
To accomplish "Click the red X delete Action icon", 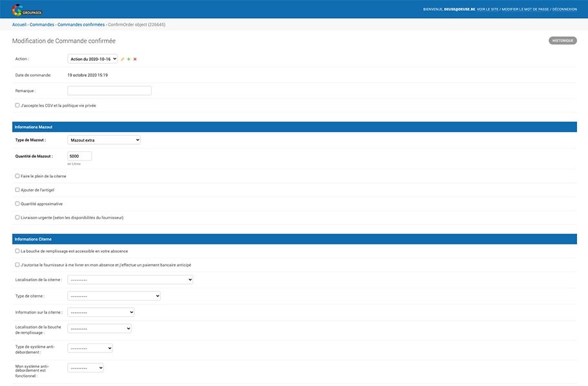I will tap(135, 59).
